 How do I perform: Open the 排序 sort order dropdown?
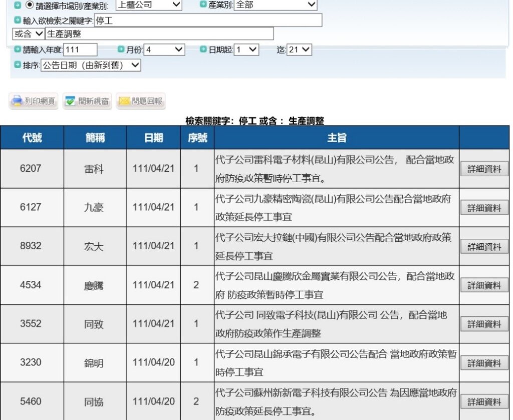click(91, 65)
